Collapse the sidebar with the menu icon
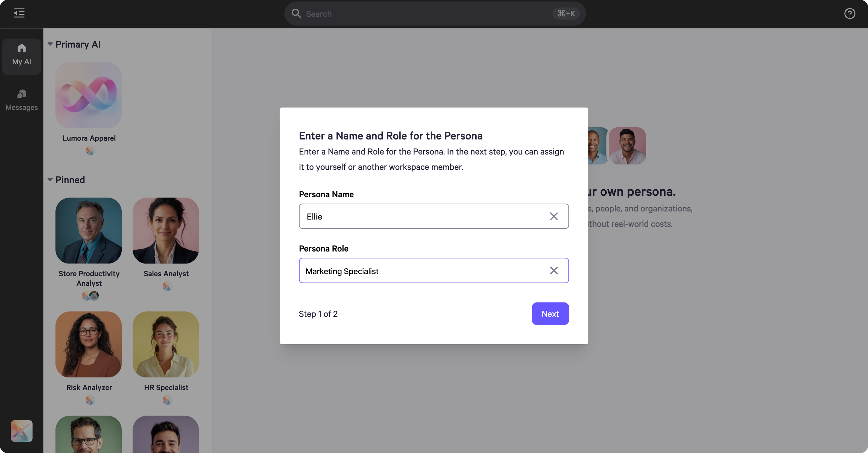The height and width of the screenshot is (453, 868). [19, 13]
